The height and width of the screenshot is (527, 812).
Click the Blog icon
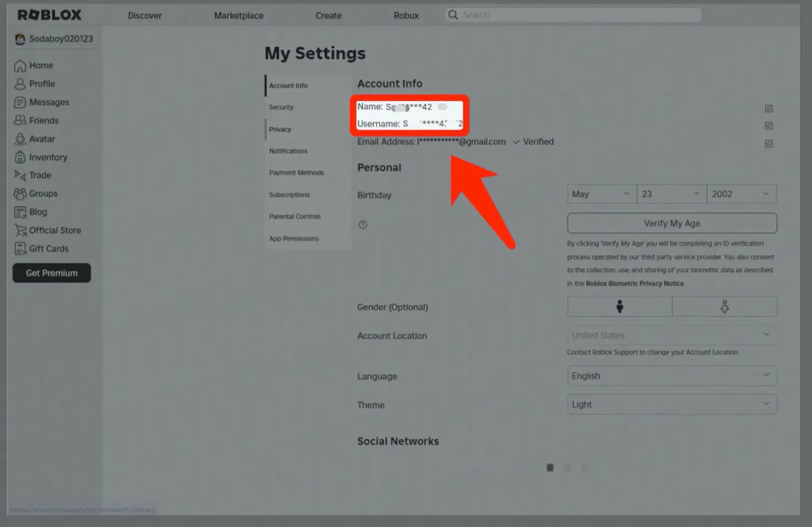click(x=20, y=212)
